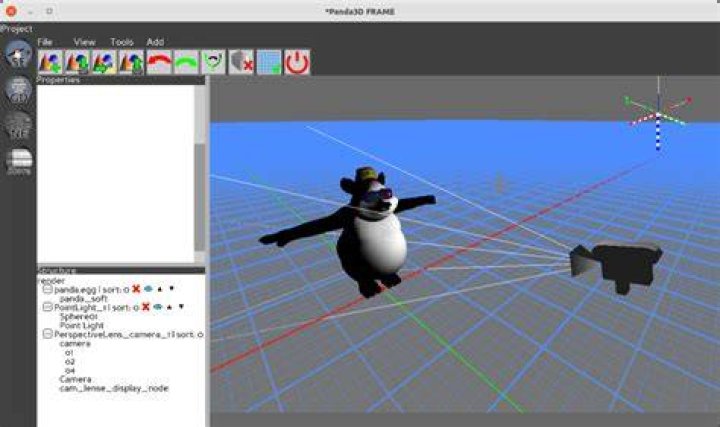Image resolution: width=720 pixels, height=427 pixels.
Task: Select the cam_lense_display_node entry
Action: coord(114,388)
